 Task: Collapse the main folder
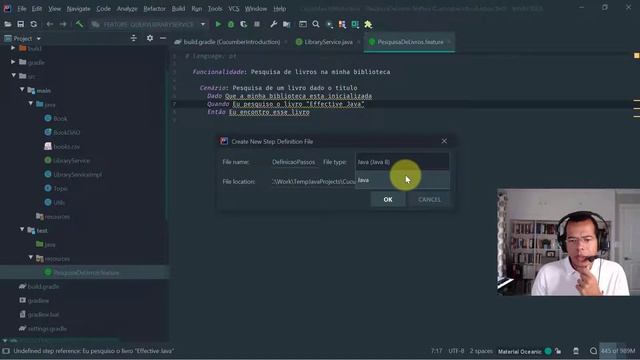tap(22, 90)
